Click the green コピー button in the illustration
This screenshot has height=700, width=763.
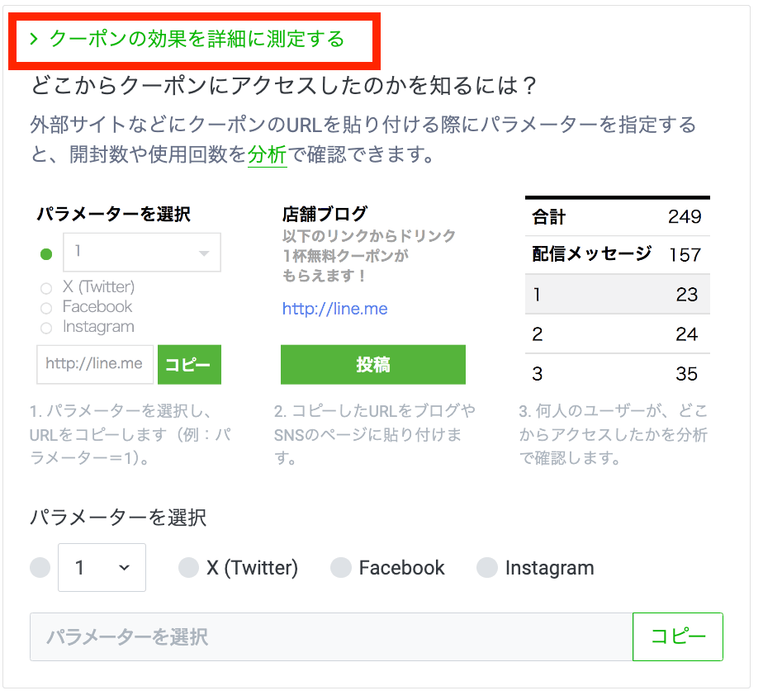coord(189,364)
